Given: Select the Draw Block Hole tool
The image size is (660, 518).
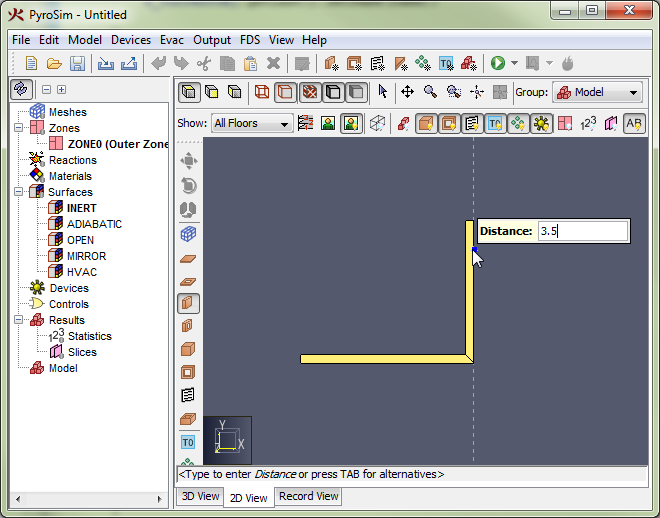Looking at the screenshot, I should point(188,372).
